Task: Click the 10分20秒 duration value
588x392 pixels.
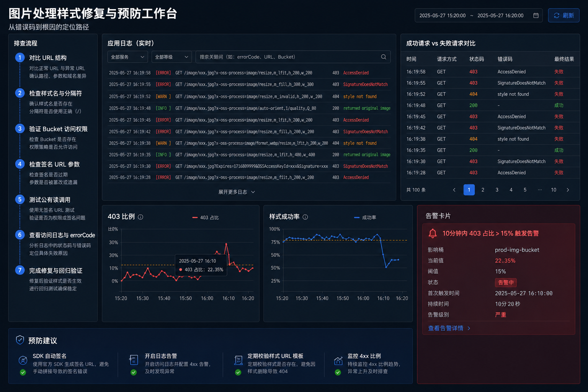Action: coord(508,304)
